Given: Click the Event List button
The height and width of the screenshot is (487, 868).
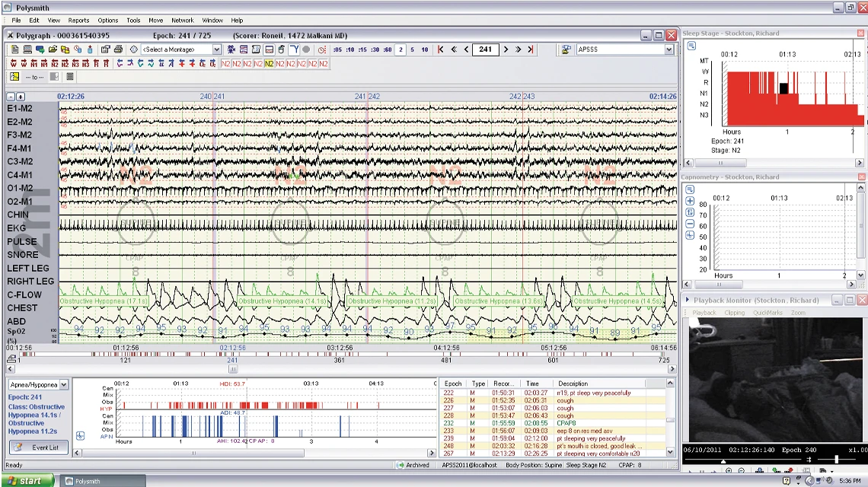Looking at the screenshot, I should [40, 447].
